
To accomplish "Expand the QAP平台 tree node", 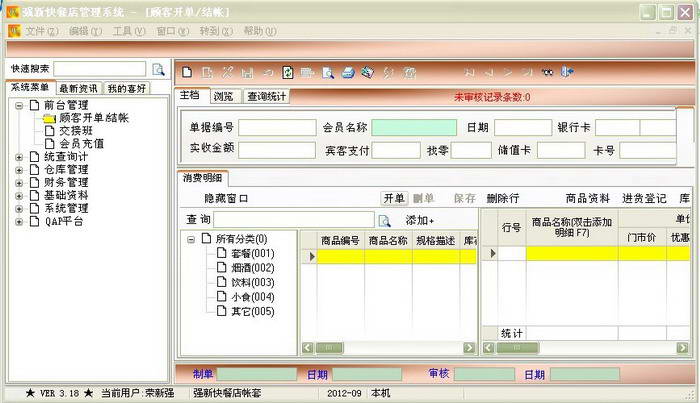I will click(x=19, y=222).
